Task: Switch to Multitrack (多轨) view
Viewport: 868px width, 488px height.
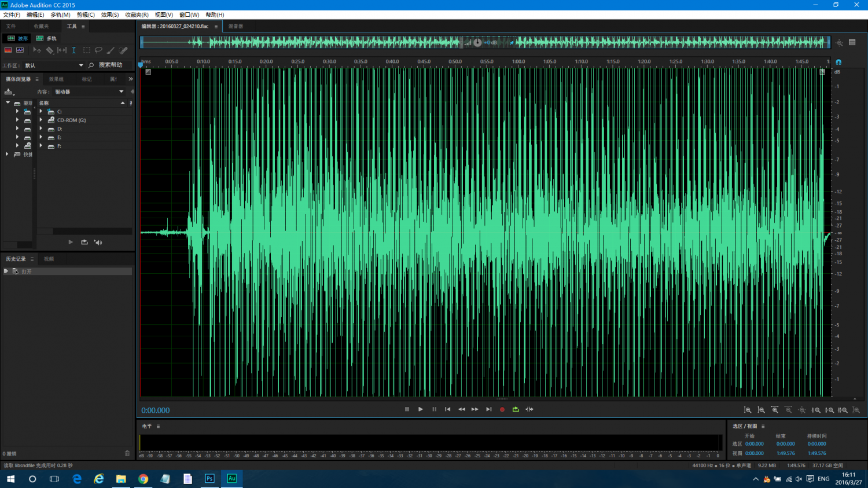Action: [x=46, y=38]
